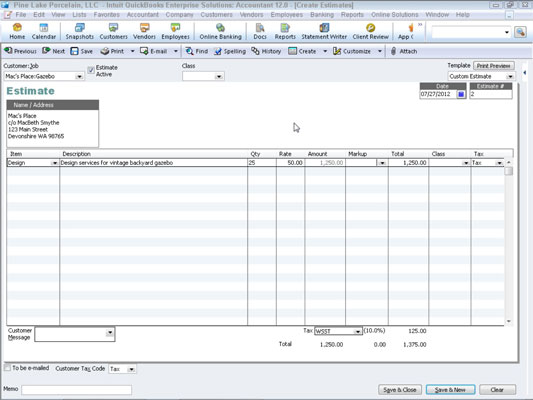Screen dimensions: 533x400
Task: Open the Banking menu
Action: [x=322, y=15]
